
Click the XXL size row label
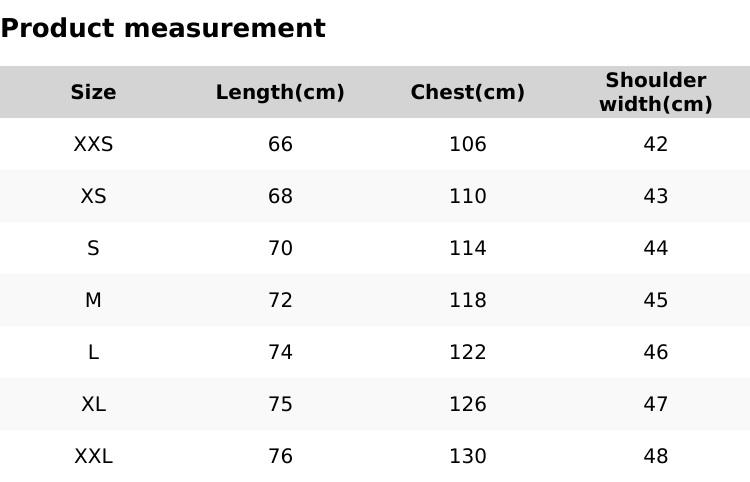pos(93,456)
